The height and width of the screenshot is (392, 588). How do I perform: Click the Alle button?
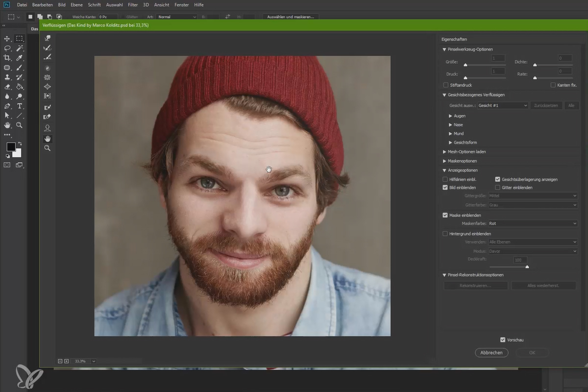[x=571, y=105]
